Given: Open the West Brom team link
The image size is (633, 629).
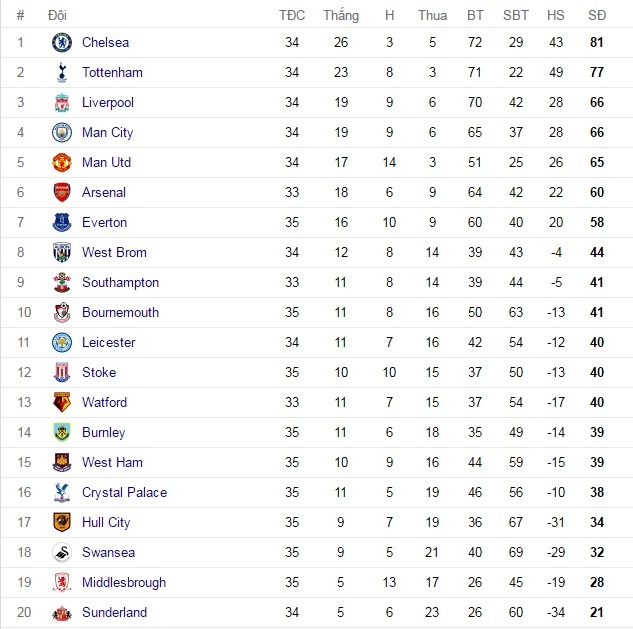Looking at the screenshot, I should point(114,253).
